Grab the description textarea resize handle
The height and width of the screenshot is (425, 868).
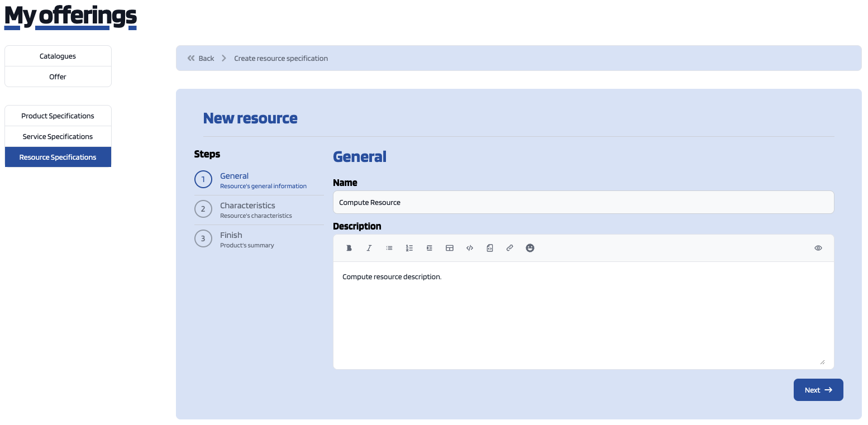point(822,362)
